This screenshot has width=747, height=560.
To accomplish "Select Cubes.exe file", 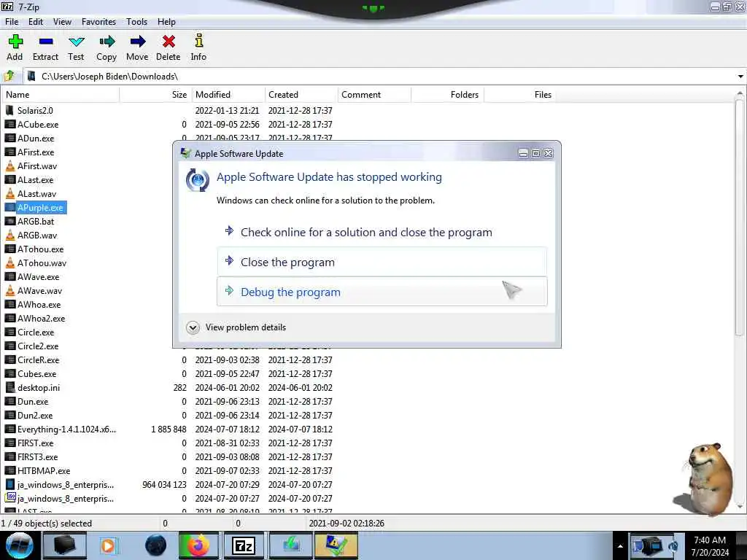I will pyautogui.click(x=31, y=374).
